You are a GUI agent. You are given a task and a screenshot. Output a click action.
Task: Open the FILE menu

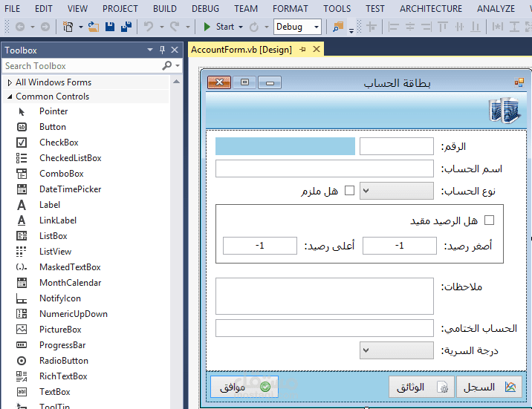point(12,8)
